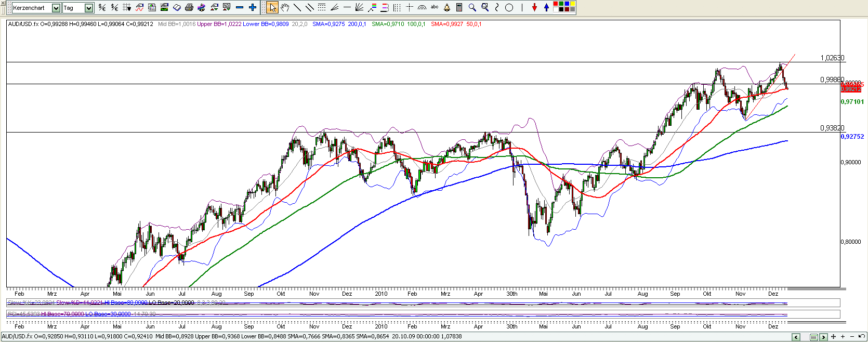Select the magnifier zoom tool
The image size is (868, 342).
coord(472,7)
